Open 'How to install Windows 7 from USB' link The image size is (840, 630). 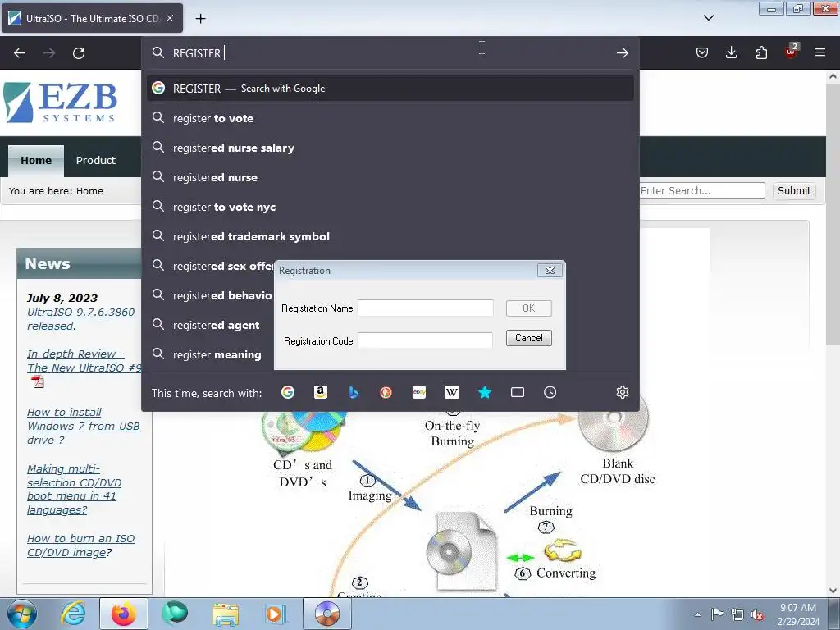click(x=83, y=426)
